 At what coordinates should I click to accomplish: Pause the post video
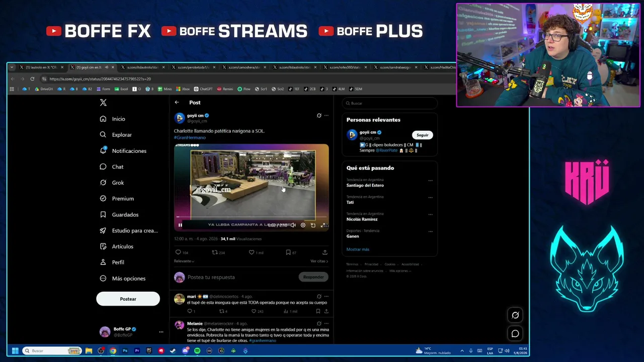(180, 225)
